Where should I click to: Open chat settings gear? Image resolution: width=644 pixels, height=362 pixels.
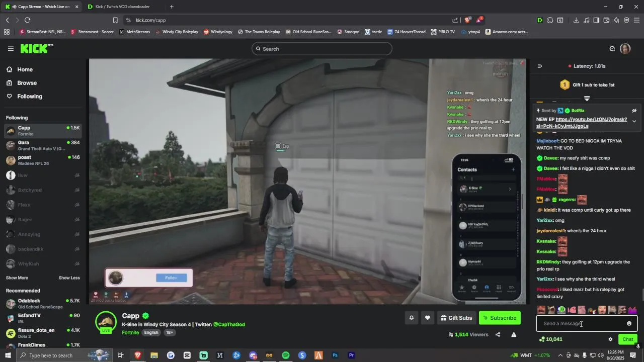click(610, 339)
